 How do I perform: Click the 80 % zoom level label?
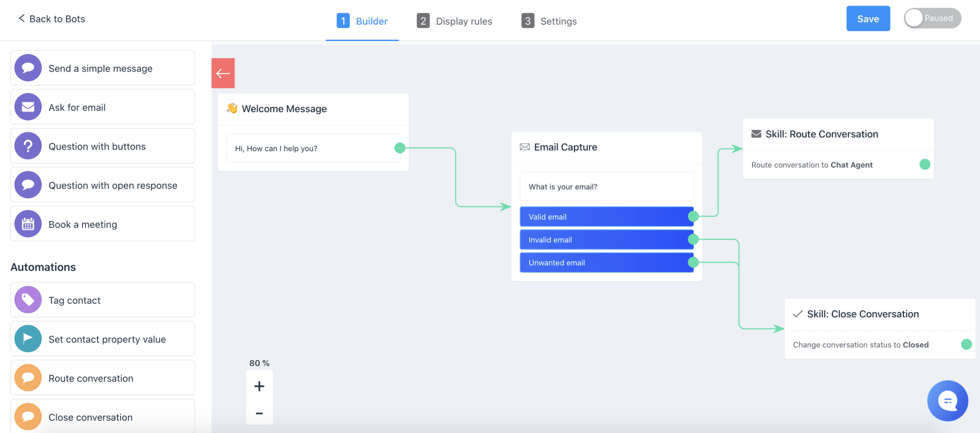[x=259, y=363]
